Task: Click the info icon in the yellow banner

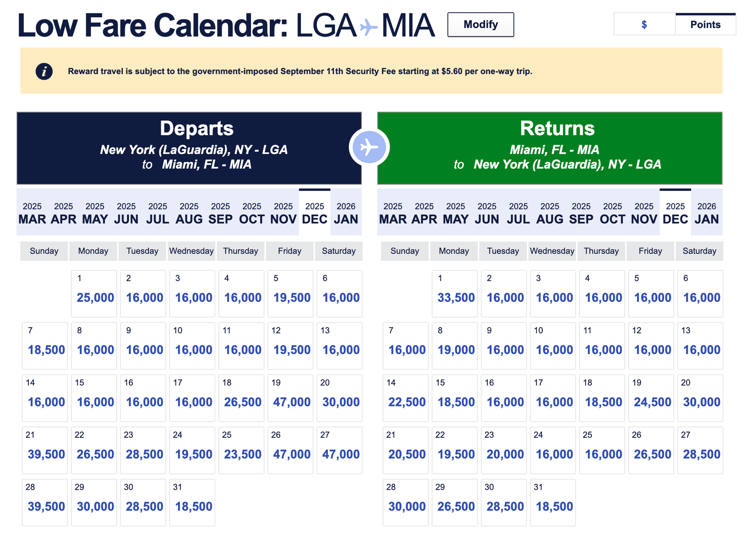Action: 44,71
